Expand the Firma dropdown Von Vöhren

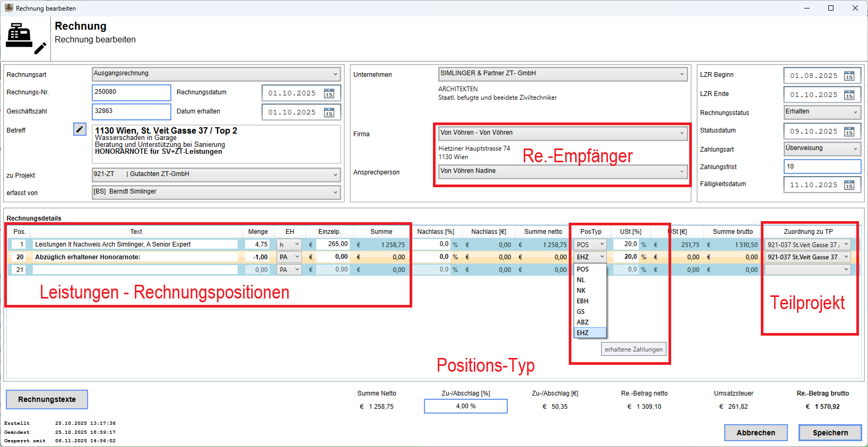coord(682,133)
